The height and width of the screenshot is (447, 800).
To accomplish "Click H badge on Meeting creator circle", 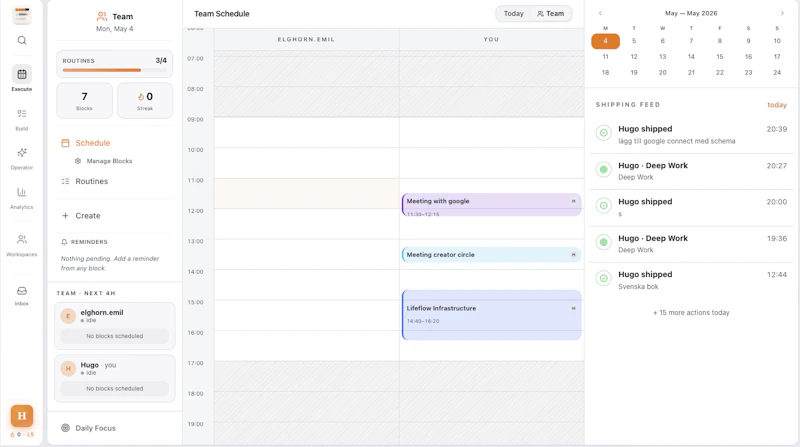I will 573,255.
